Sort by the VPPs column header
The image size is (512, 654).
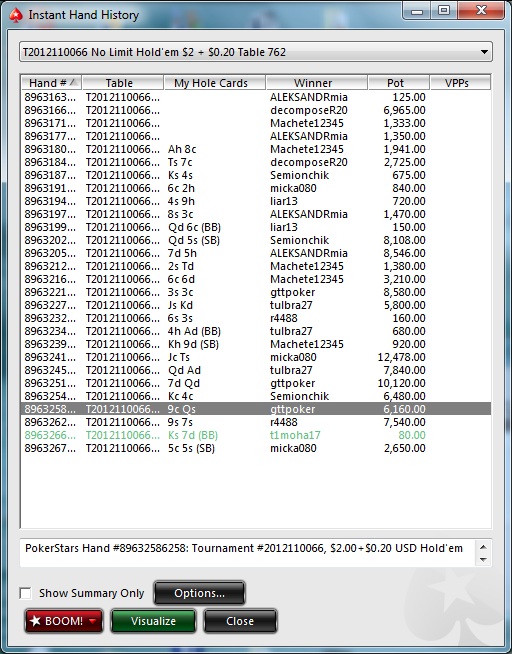[x=460, y=83]
